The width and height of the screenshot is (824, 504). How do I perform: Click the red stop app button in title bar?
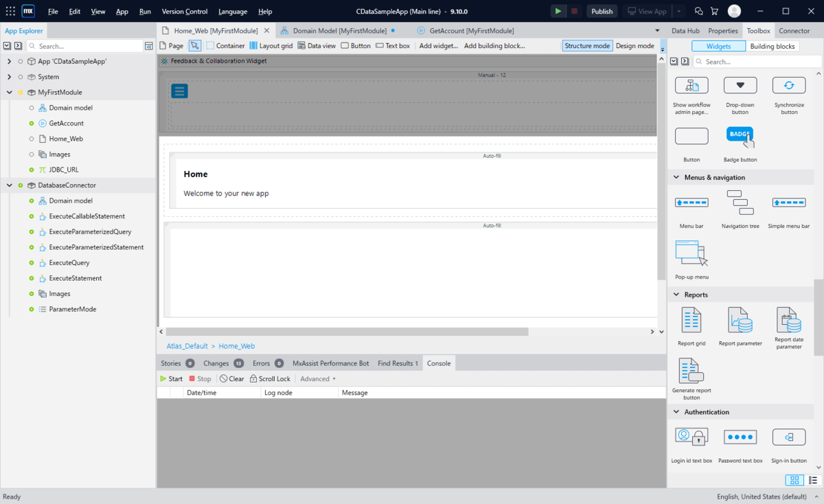pos(574,11)
